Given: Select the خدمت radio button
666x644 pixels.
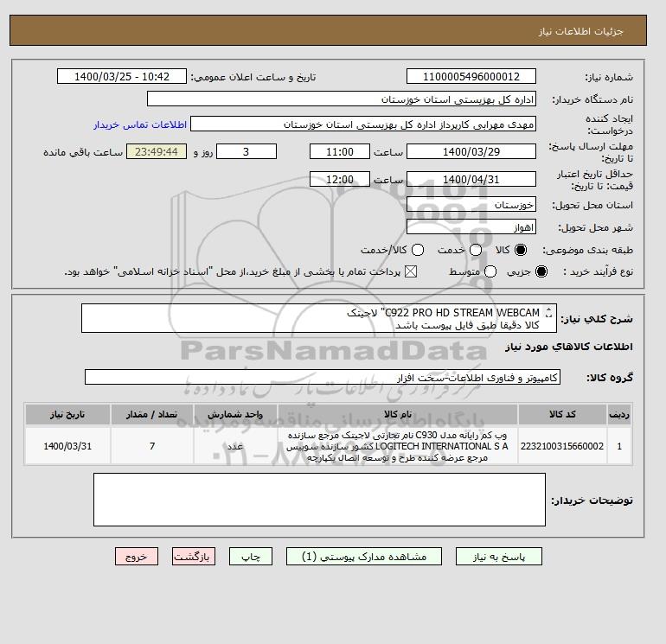Looking at the screenshot, I should click(476, 250).
